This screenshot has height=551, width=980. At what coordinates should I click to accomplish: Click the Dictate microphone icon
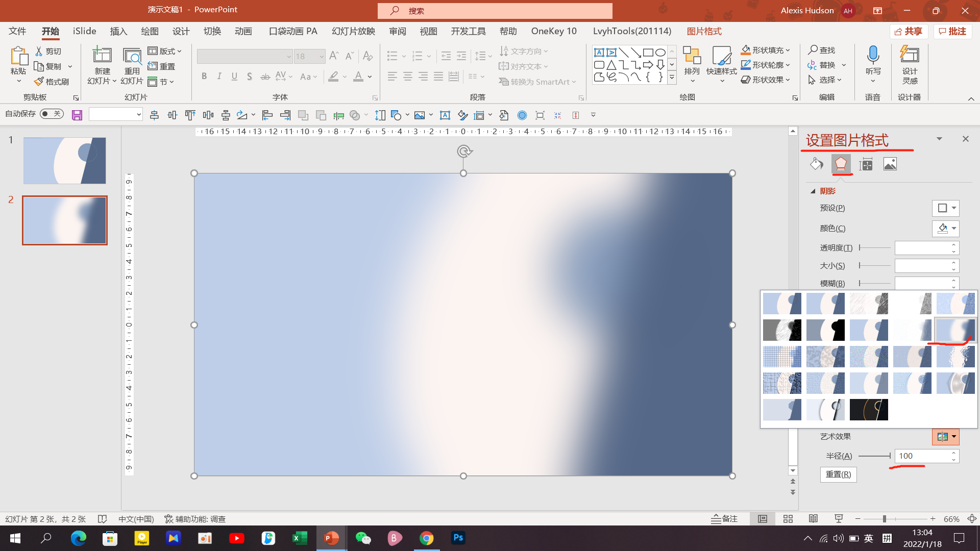[x=873, y=55]
